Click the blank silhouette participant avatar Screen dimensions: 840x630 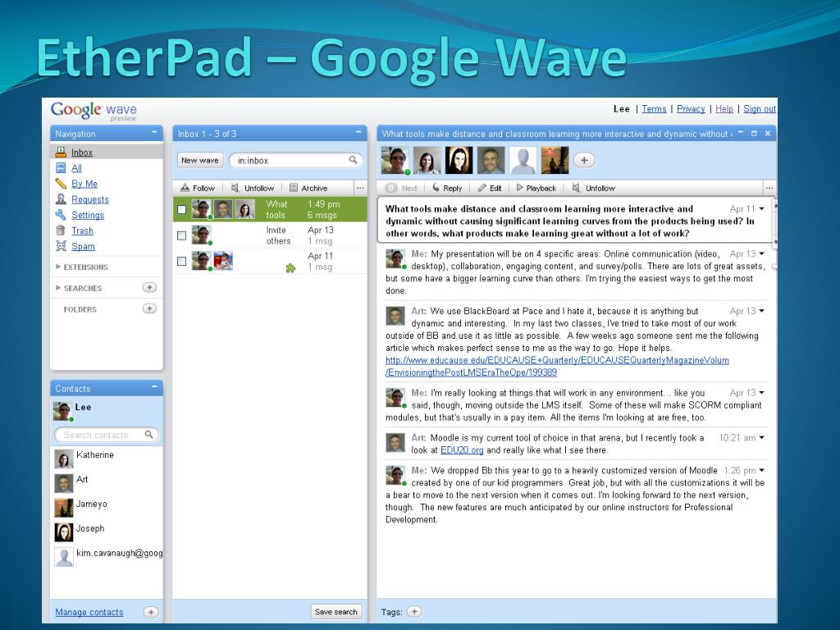click(x=523, y=160)
